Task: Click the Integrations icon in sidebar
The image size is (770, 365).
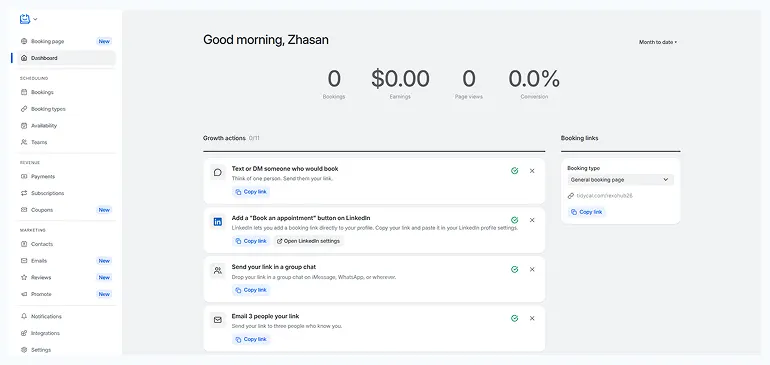Action: click(x=24, y=333)
